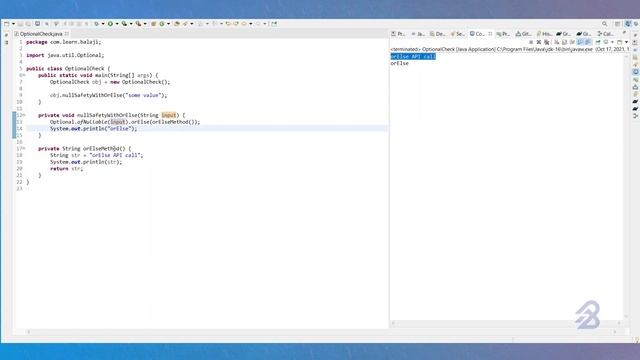This screenshot has height=360, width=640.
Task: Open the Back navigation history dropdown
Action: (x=251, y=24)
